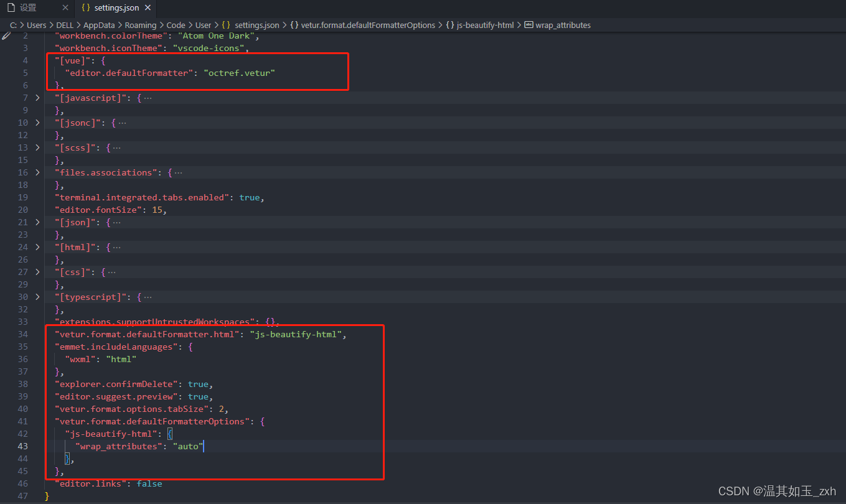Click the "editor.fontSize" key

(x=98, y=210)
